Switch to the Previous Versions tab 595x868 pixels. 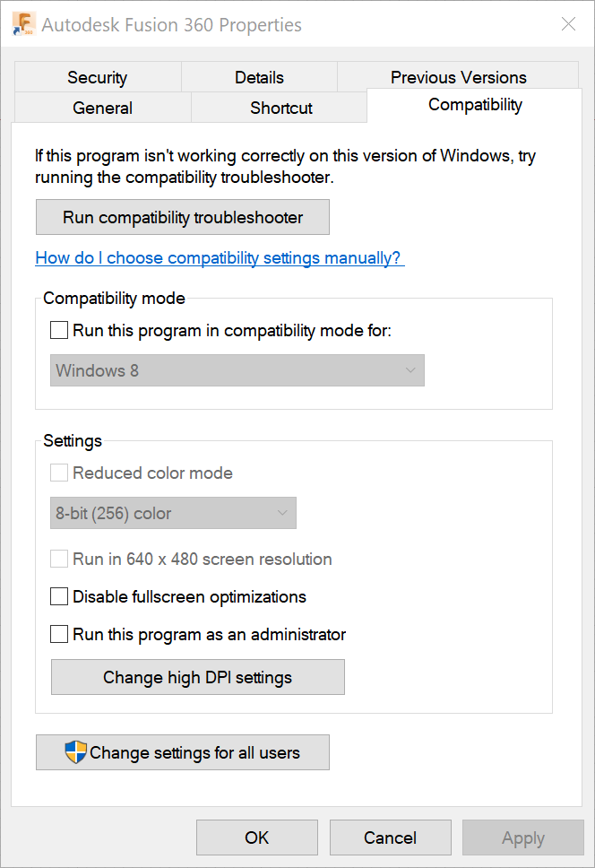458,77
